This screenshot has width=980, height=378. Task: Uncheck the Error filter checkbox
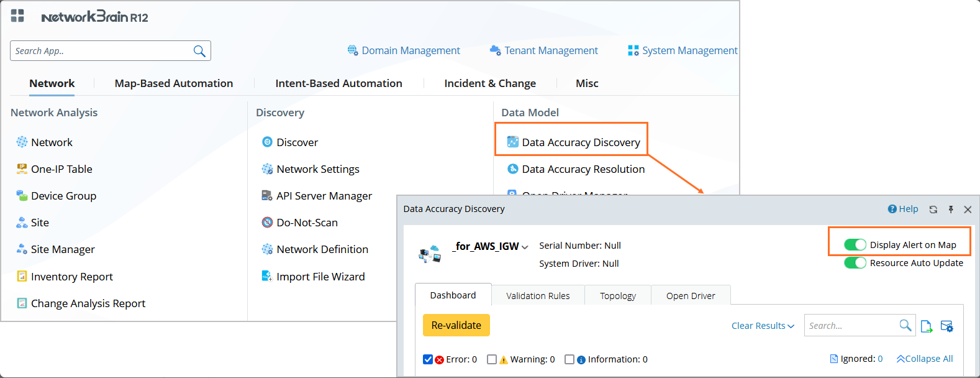coord(428,359)
